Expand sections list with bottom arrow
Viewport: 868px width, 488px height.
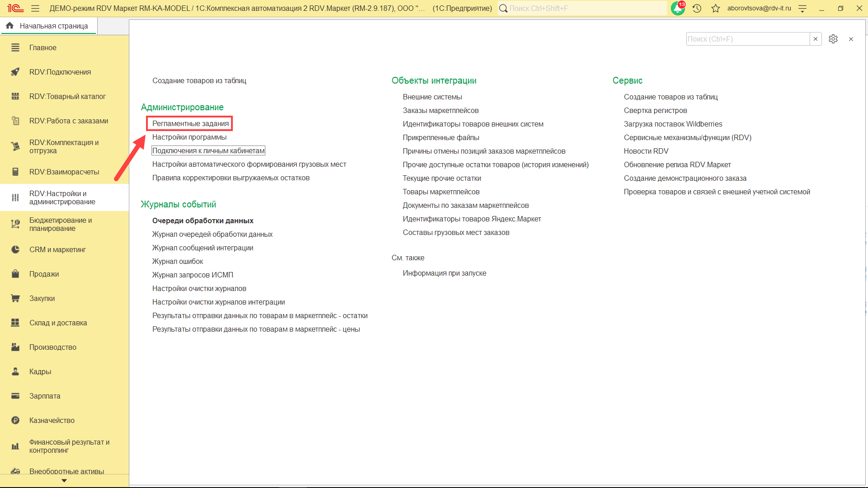point(64,481)
